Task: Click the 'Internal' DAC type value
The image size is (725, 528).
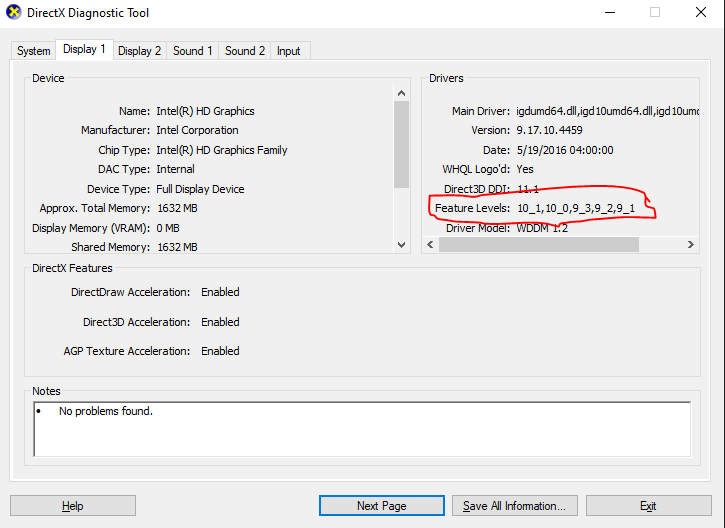Action: pos(175,169)
